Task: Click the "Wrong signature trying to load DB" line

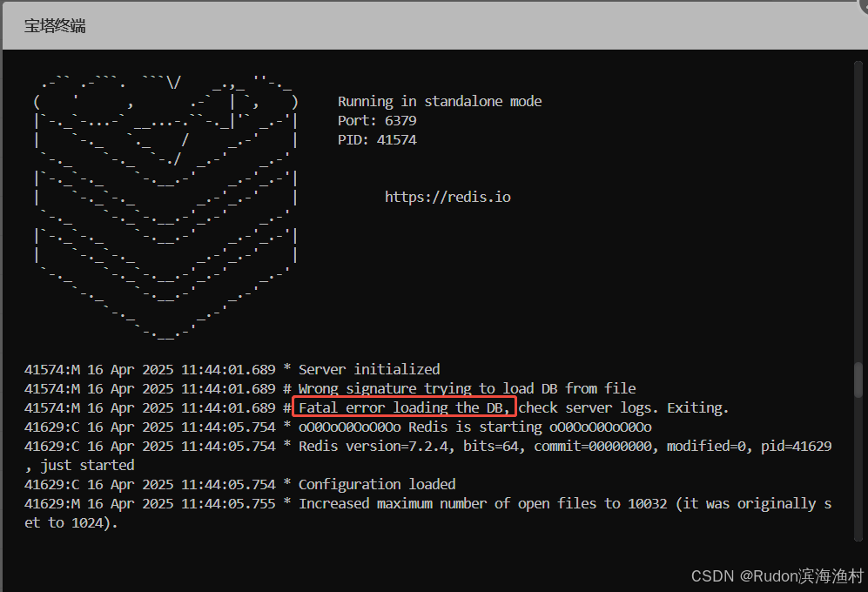Action: click(331, 389)
